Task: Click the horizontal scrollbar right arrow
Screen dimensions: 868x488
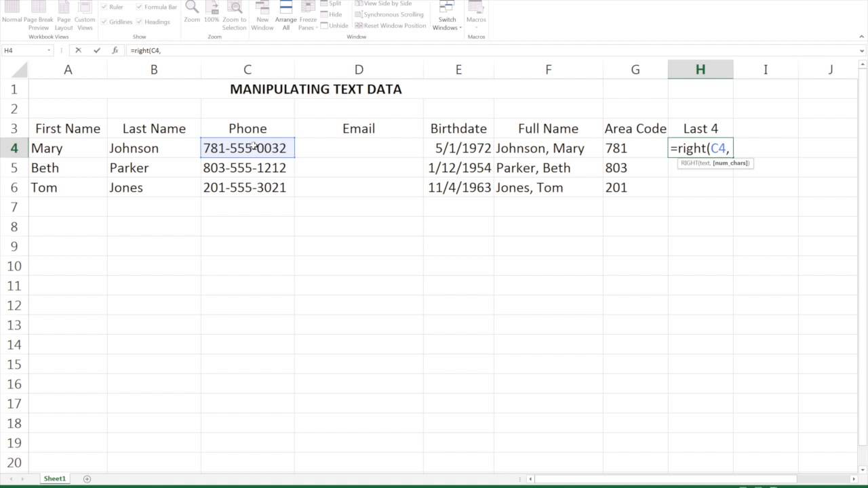Action: pos(852,479)
